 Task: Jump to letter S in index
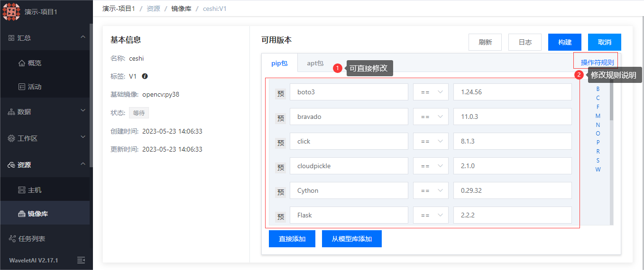[x=598, y=161]
